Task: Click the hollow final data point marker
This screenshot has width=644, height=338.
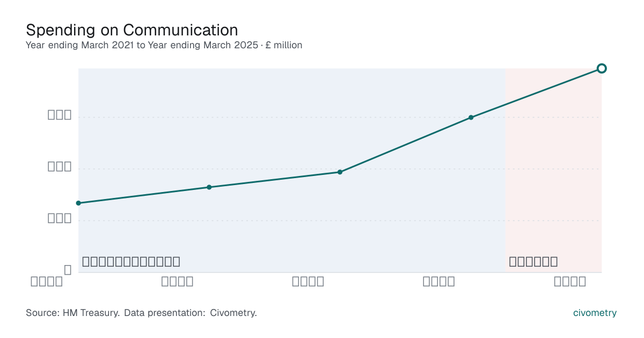Action: (x=602, y=68)
